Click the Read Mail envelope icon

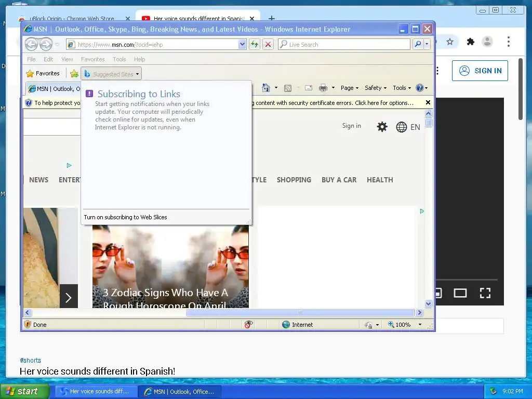(309, 88)
